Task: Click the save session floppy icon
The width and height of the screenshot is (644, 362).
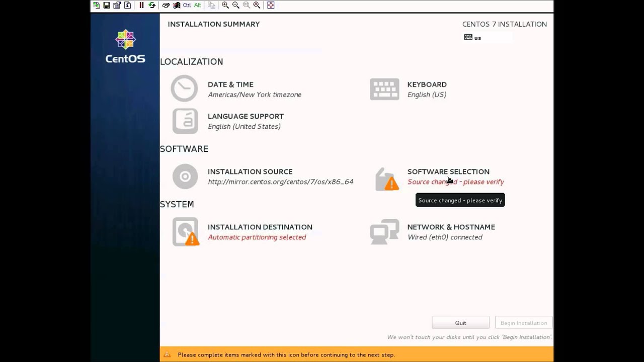Action: pos(107,5)
